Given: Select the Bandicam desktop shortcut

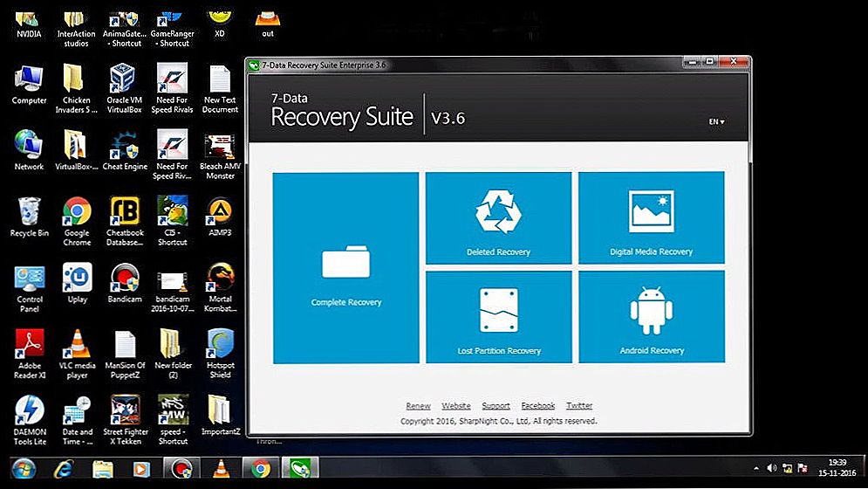Looking at the screenshot, I should click(x=125, y=283).
